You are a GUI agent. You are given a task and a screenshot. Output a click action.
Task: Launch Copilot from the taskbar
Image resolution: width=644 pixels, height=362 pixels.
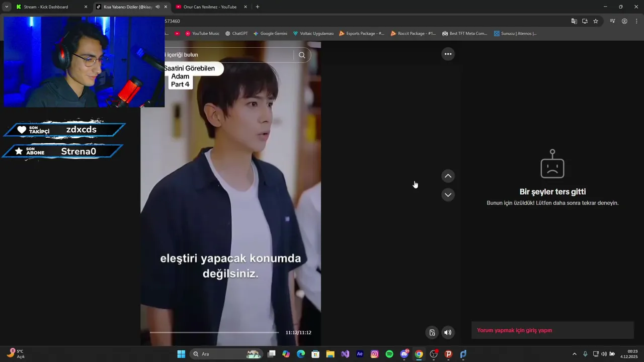pos(286,354)
